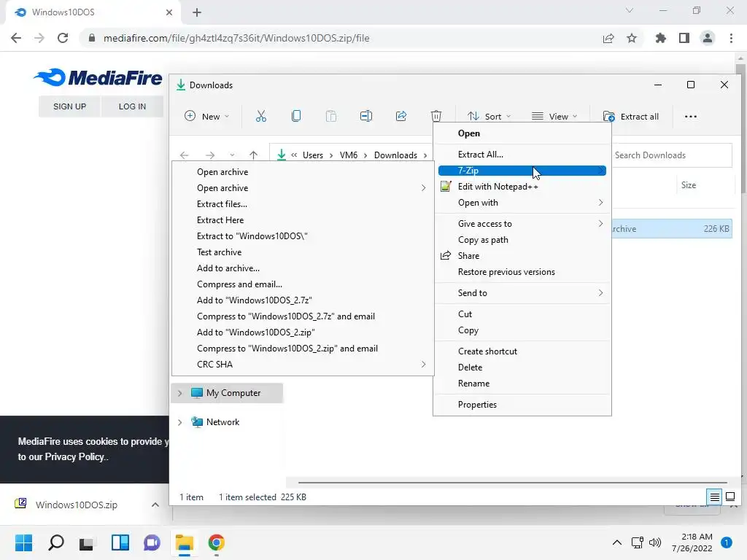The height and width of the screenshot is (560, 747).
Task: Open recent locations dropdown arrow
Action: 232,155
